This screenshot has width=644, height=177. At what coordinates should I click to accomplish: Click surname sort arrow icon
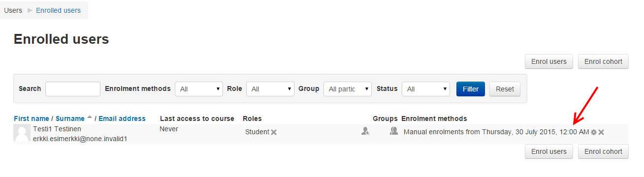click(90, 118)
